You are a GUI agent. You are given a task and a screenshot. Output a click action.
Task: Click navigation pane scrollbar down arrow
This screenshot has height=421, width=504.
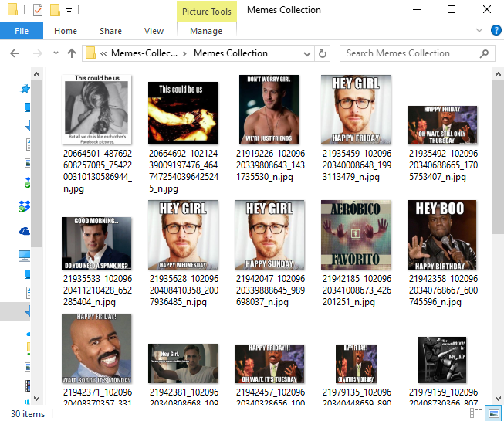coord(36,398)
